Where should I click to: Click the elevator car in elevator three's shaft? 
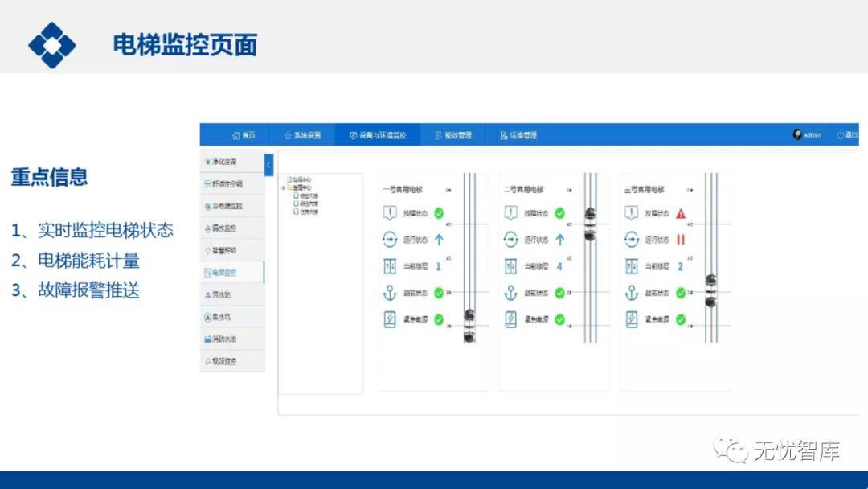click(x=710, y=290)
